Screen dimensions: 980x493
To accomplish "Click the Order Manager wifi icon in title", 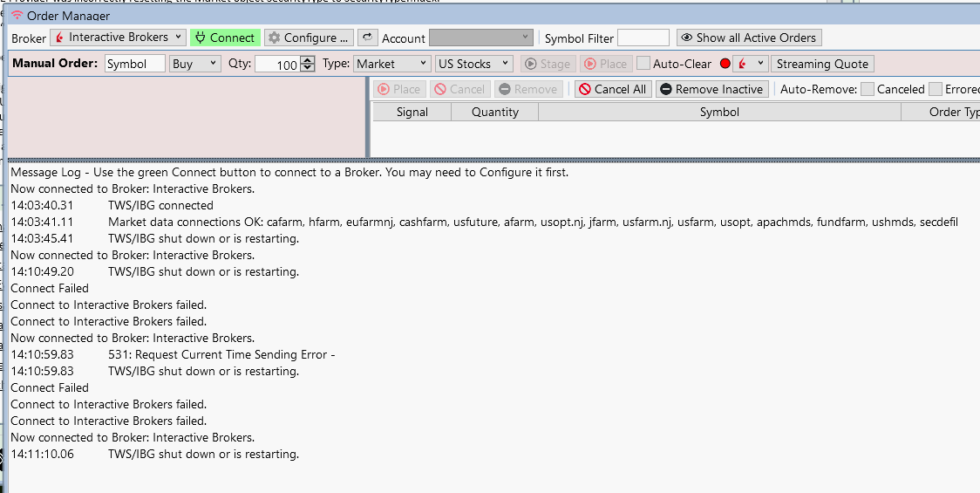I will 17,16.
